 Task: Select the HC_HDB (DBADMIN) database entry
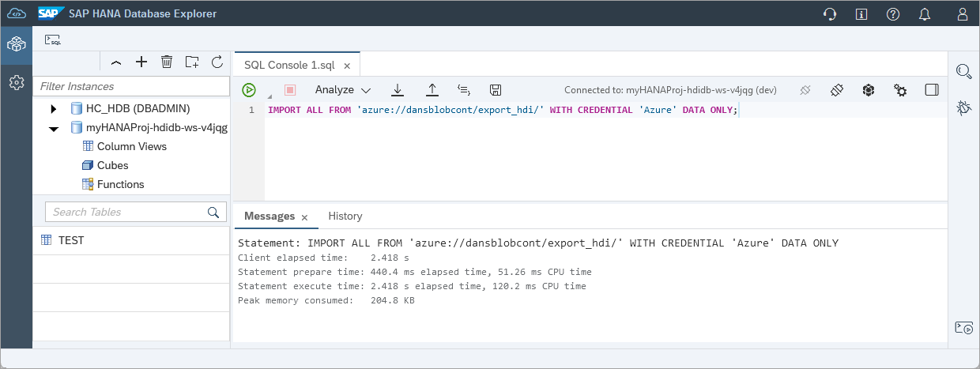(x=138, y=108)
